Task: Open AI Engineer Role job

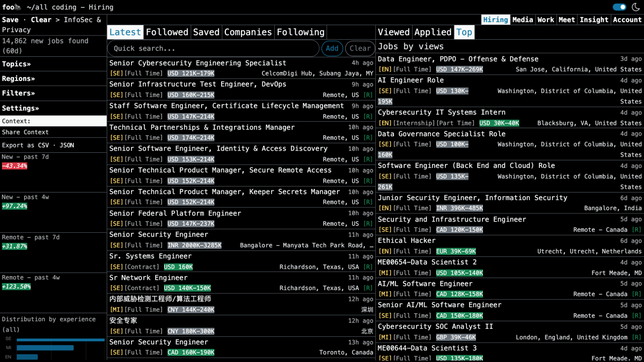Action: (411, 80)
